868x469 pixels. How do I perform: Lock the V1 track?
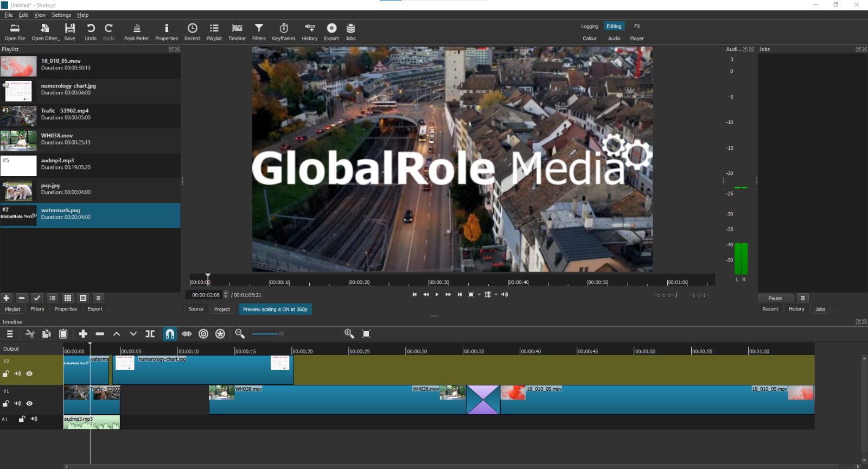click(x=6, y=403)
